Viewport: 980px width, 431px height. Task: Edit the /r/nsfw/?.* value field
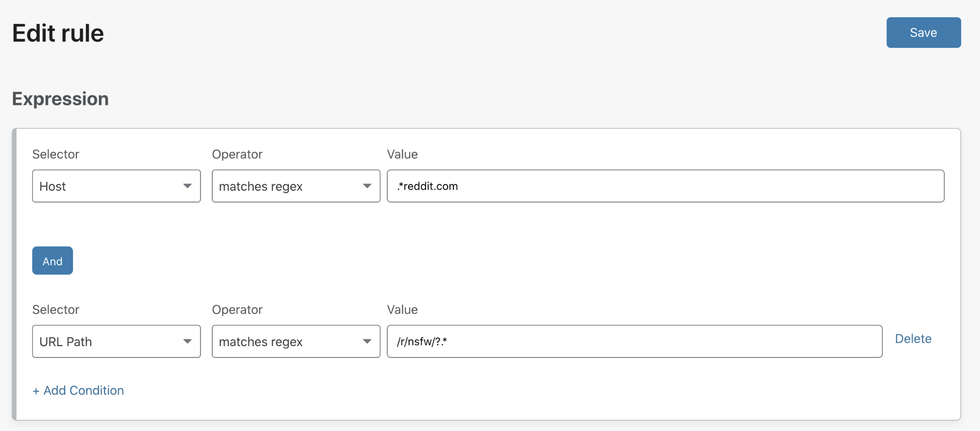[634, 341]
